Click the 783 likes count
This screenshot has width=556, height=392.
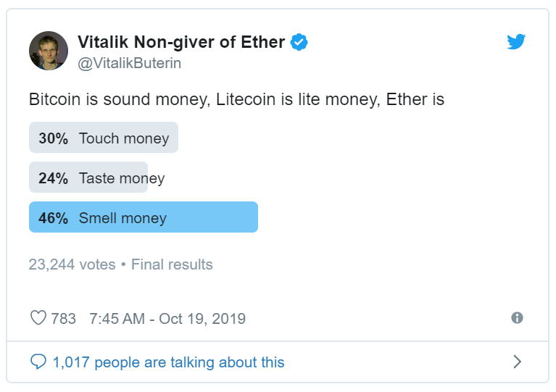pyautogui.click(x=64, y=319)
